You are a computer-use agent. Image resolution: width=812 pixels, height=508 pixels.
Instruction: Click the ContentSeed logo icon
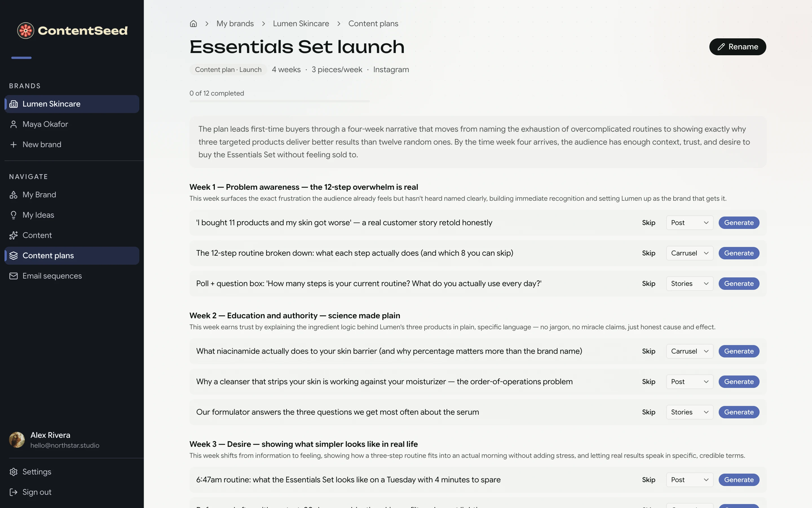[x=26, y=30]
